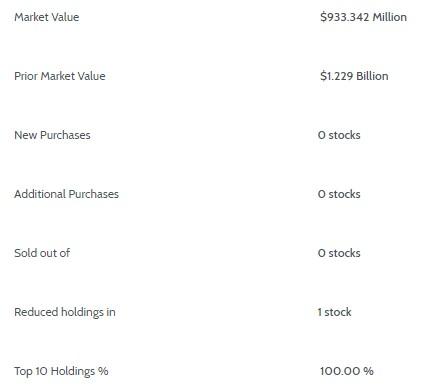This screenshot has width=435, height=389.
Task: Click the word holdings in Reduced row
Action: (x=82, y=312)
